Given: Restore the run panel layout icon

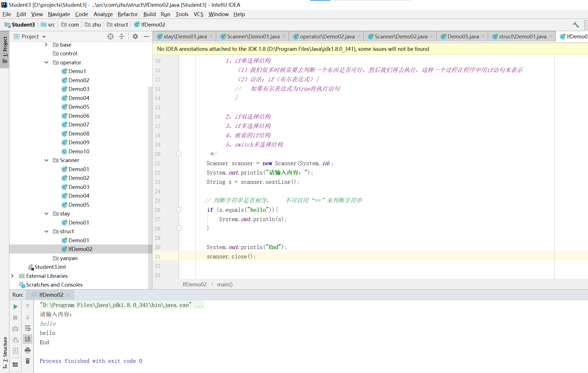Looking at the screenshot, I should pyautogui.click(x=16, y=365).
